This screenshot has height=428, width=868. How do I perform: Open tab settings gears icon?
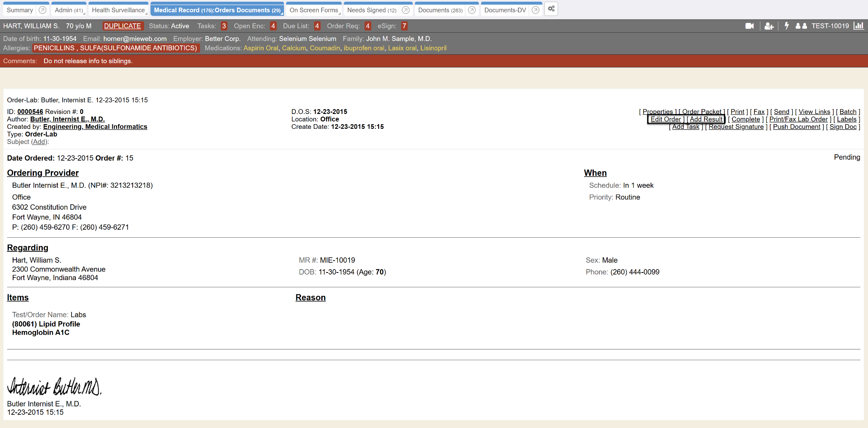coord(551,9)
